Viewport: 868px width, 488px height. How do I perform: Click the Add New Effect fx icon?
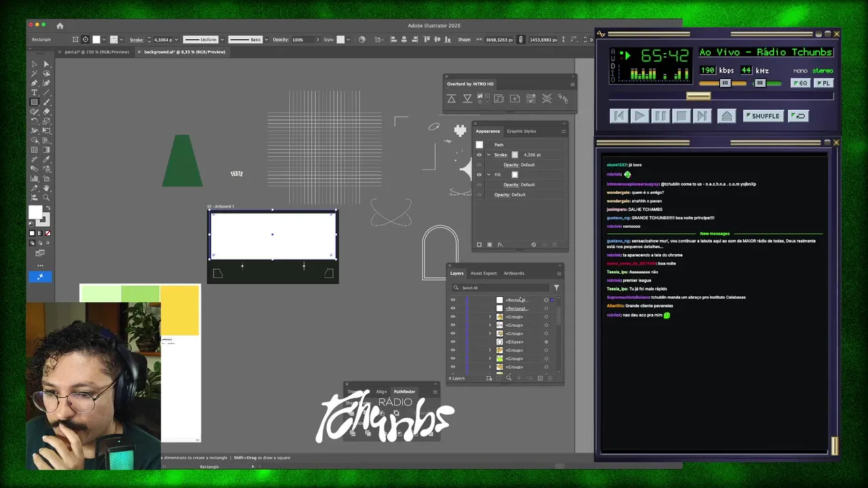[500, 245]
